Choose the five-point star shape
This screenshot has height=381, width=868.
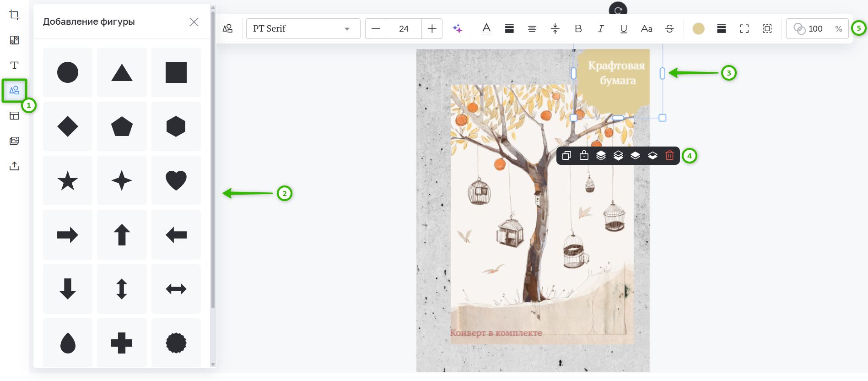point(68,180)
